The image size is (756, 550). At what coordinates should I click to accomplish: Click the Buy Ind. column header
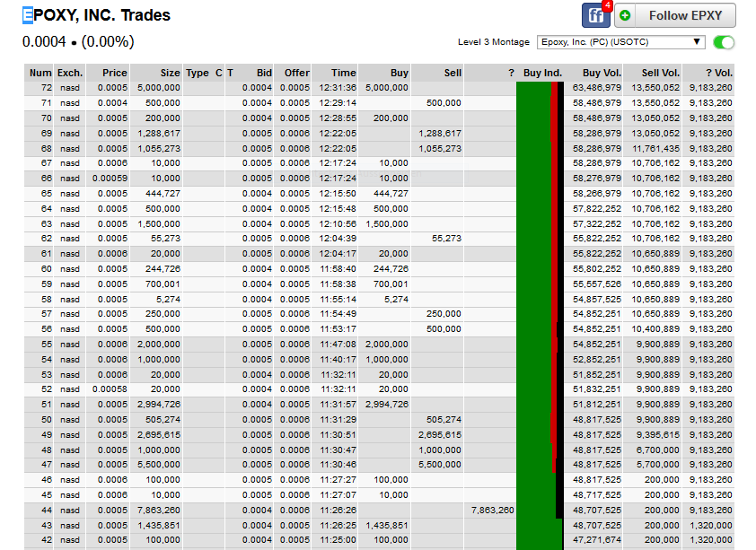click(542, 73)
